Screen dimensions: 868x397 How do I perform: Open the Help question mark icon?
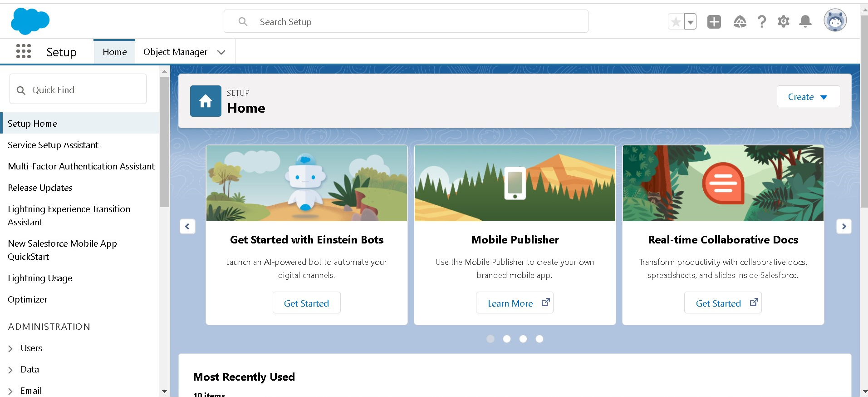point(762,21)
